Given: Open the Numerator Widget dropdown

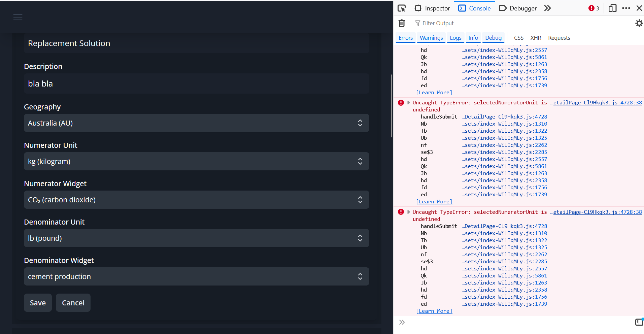Looking at the screenshot, I should pyautogui.click(x=196, y=200).
